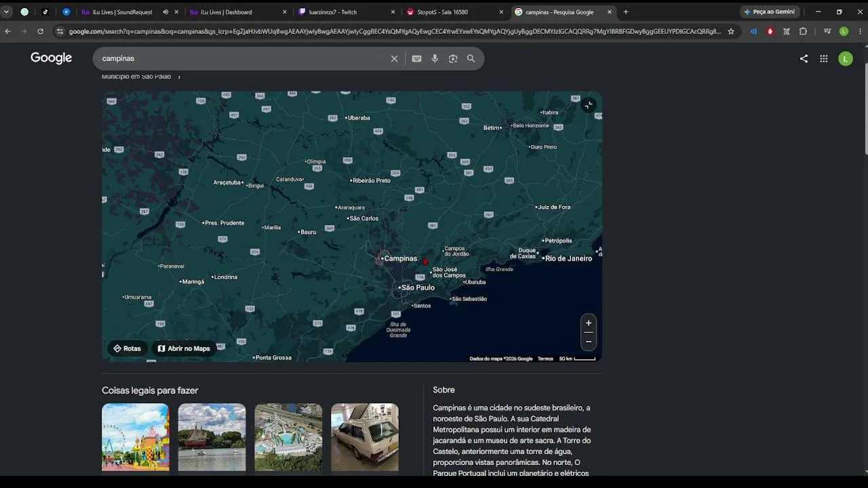
Task: Switch to iLu Lives SoundRequest tab
Action: click(x=122, y=12)
